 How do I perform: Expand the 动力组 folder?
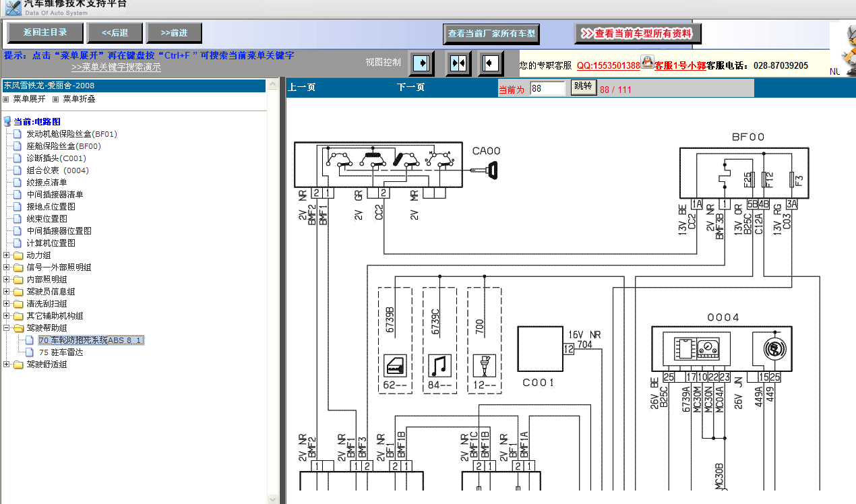[x=7, y=255]
